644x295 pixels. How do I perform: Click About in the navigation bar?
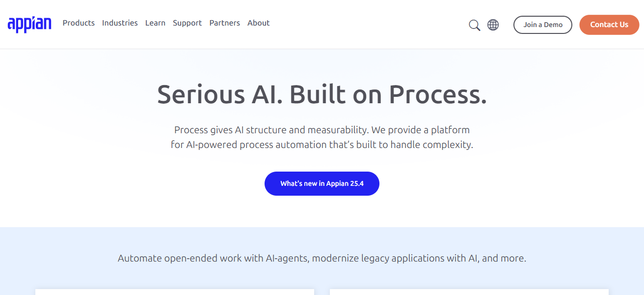(258, 23)
